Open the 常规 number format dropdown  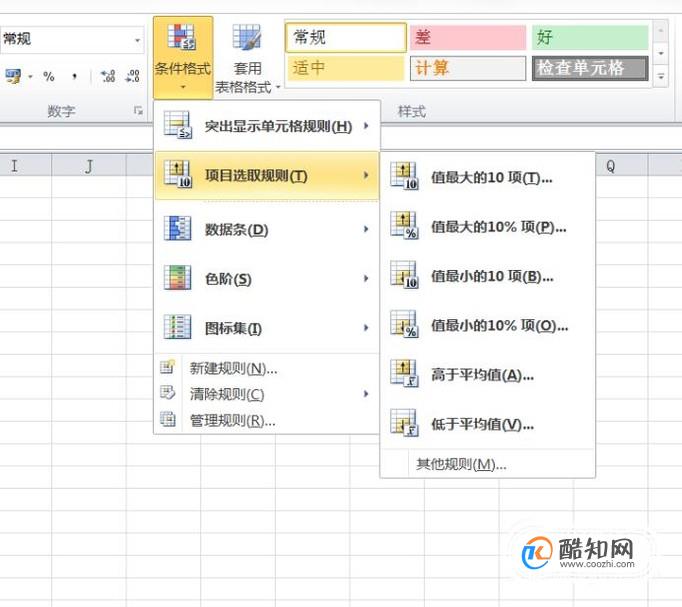[137, 40]
